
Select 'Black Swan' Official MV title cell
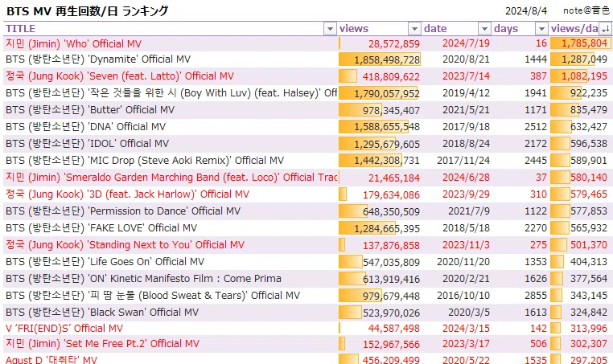pos(102,312)
